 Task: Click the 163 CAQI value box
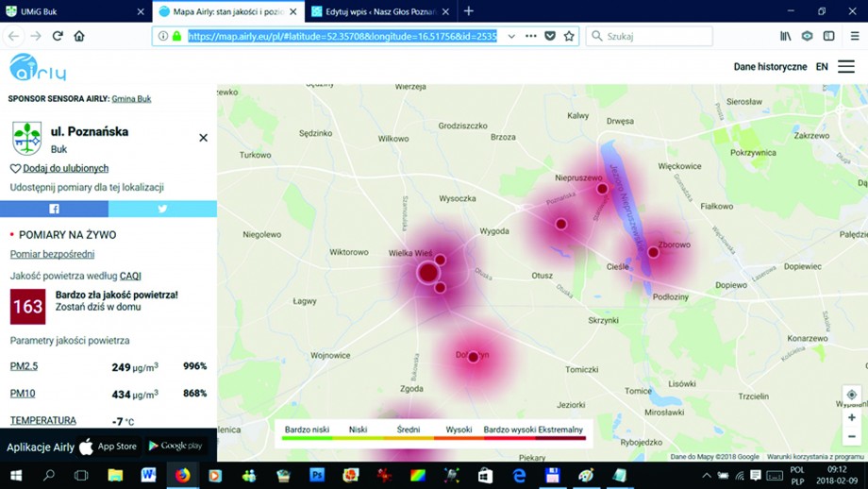(x=27, y=306)
